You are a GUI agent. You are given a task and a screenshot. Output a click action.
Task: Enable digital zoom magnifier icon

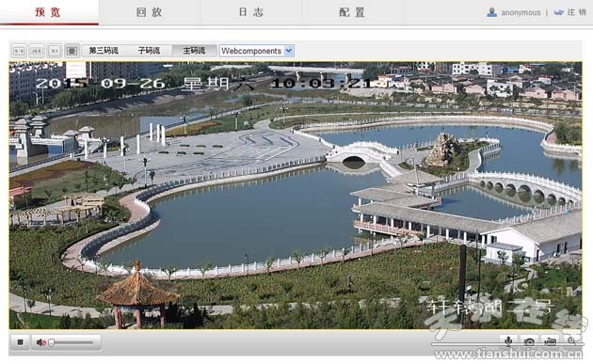click(x=571, y=341)
